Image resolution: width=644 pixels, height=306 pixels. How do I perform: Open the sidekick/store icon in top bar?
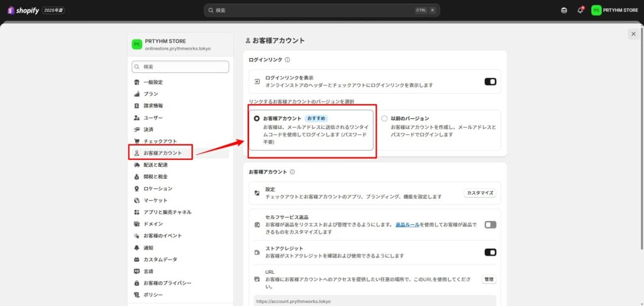pyautogui.click(x=564, y=10)
